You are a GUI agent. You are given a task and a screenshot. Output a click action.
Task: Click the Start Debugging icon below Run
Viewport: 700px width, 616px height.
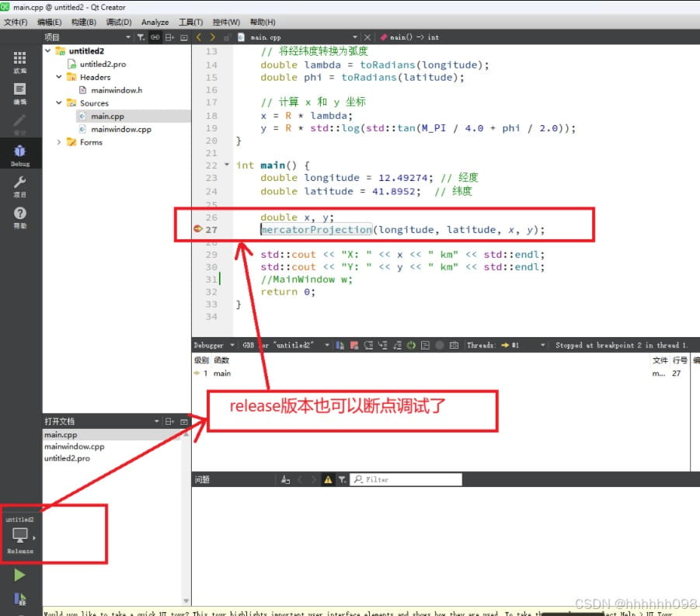pos(19,599)
